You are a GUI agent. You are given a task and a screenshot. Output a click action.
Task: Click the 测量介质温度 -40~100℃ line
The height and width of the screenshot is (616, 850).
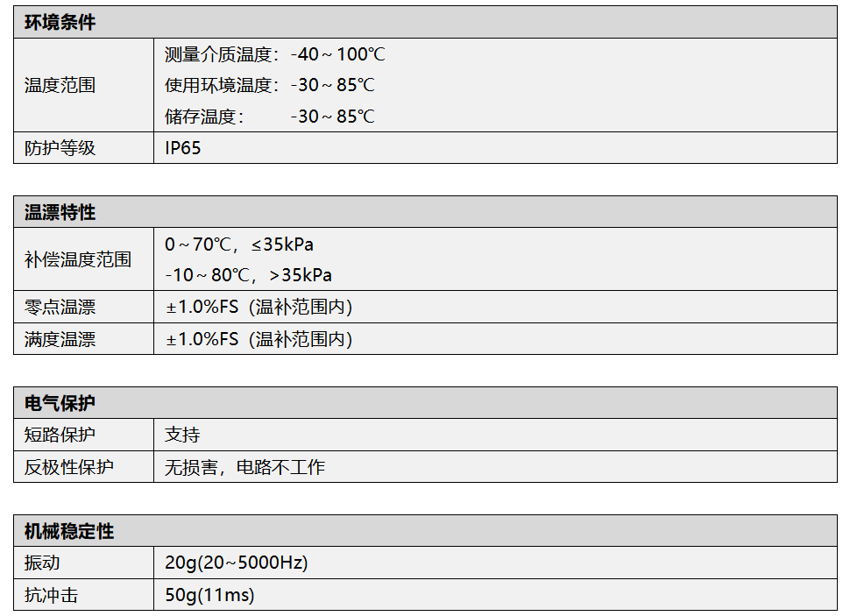tap(274, 54)
